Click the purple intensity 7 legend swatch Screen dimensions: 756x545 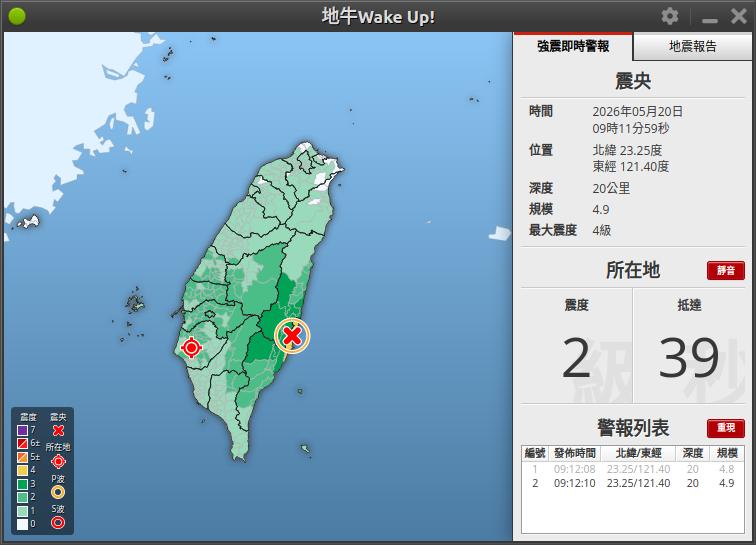point(22,430)
